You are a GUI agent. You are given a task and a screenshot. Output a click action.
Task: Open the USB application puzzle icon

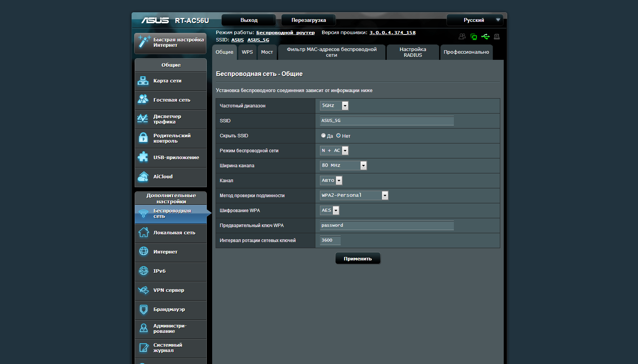143,157
